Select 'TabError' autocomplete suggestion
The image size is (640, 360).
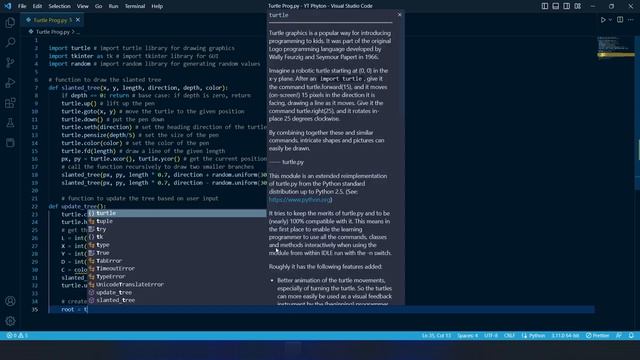177,261
